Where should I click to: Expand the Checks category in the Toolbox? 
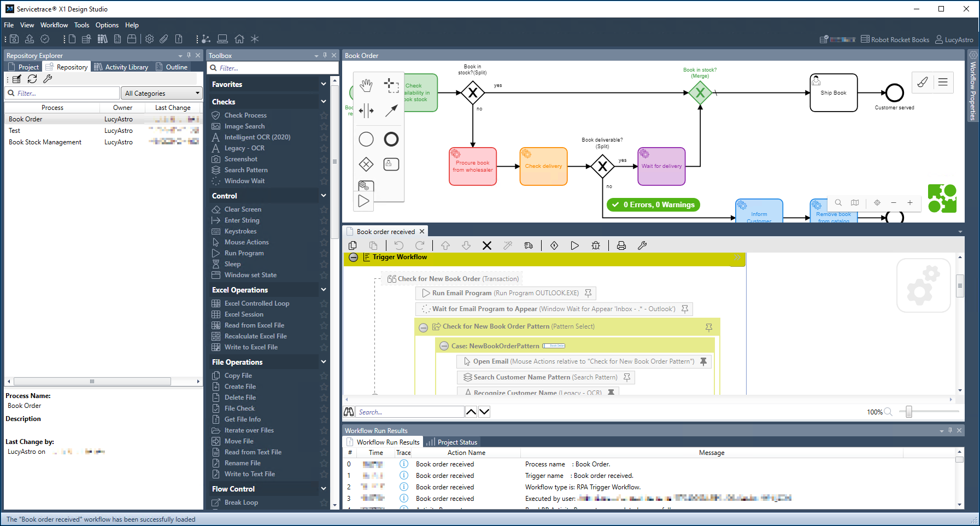(324, 102)
